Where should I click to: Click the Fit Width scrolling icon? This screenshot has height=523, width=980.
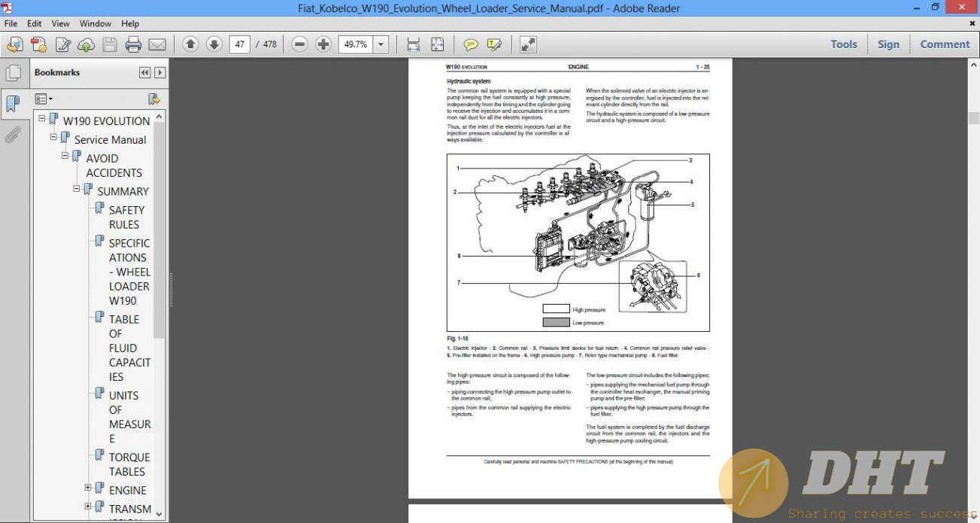coord(413,44)
